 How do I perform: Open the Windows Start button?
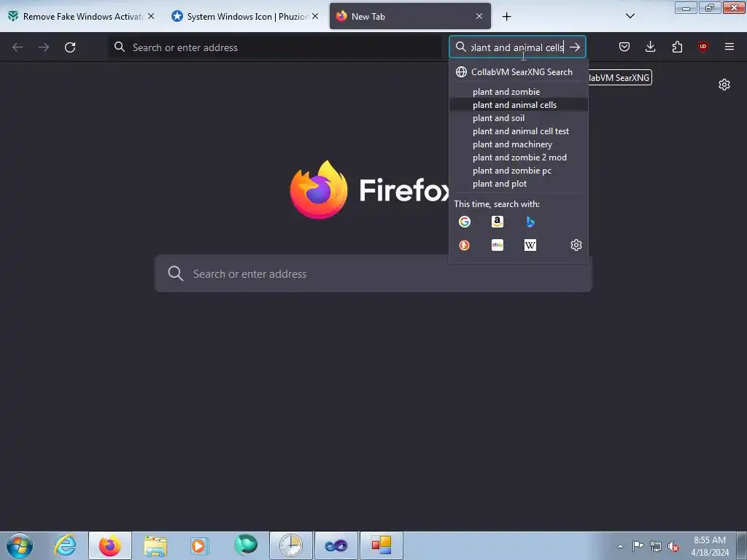[x=20, y=545]
